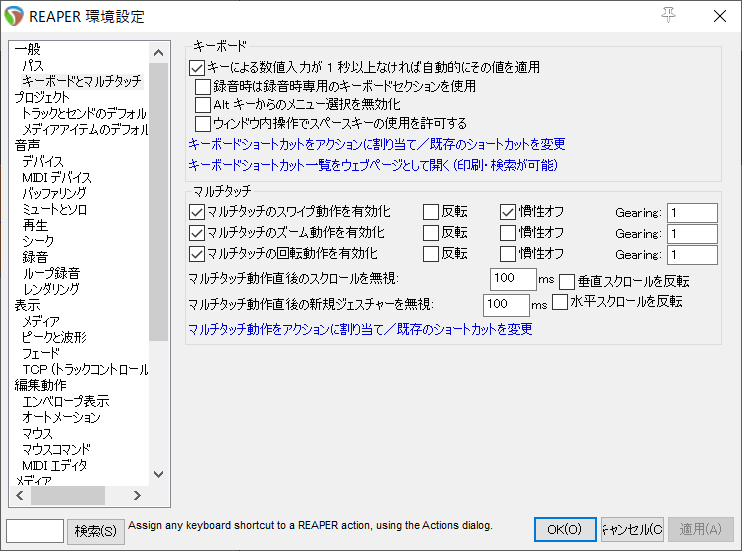Screen dimensions: 742x551
Task: Toggle マルチタッチのスワイプ動作を有効化 checkbox
Action: (197, 212)
